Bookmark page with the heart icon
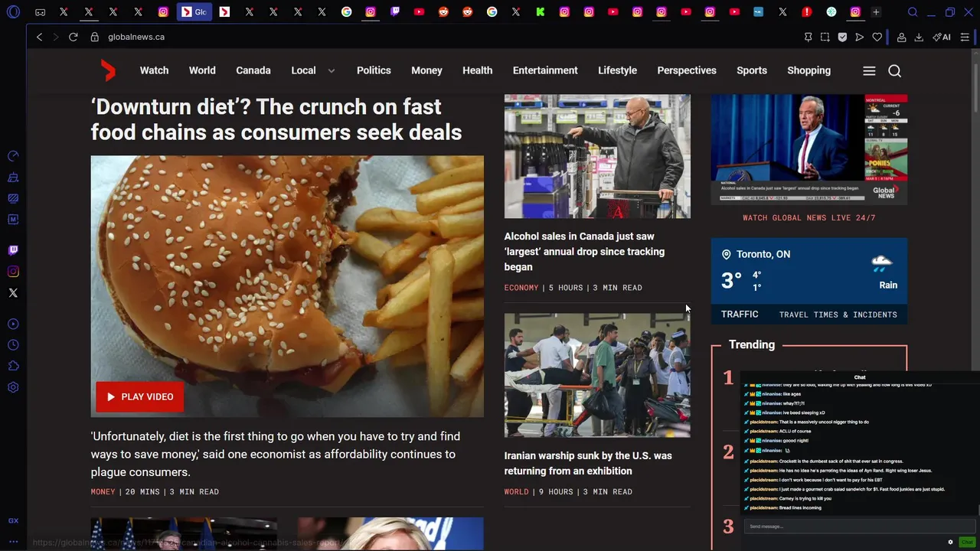This screenshot has height=551, width=980. [877, 37]
